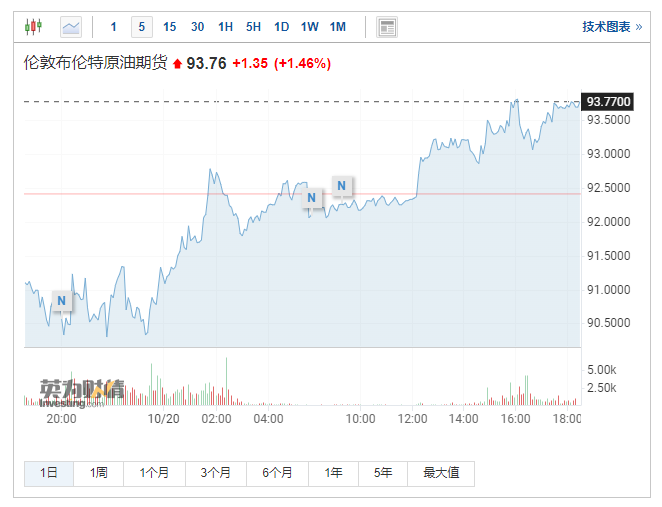Switch to candlestick chart type

point(34,26)
